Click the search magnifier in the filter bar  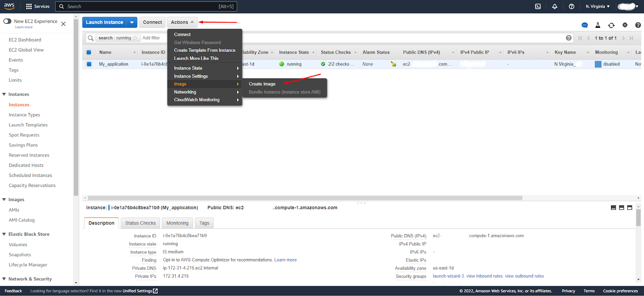(x=91, y=38)
